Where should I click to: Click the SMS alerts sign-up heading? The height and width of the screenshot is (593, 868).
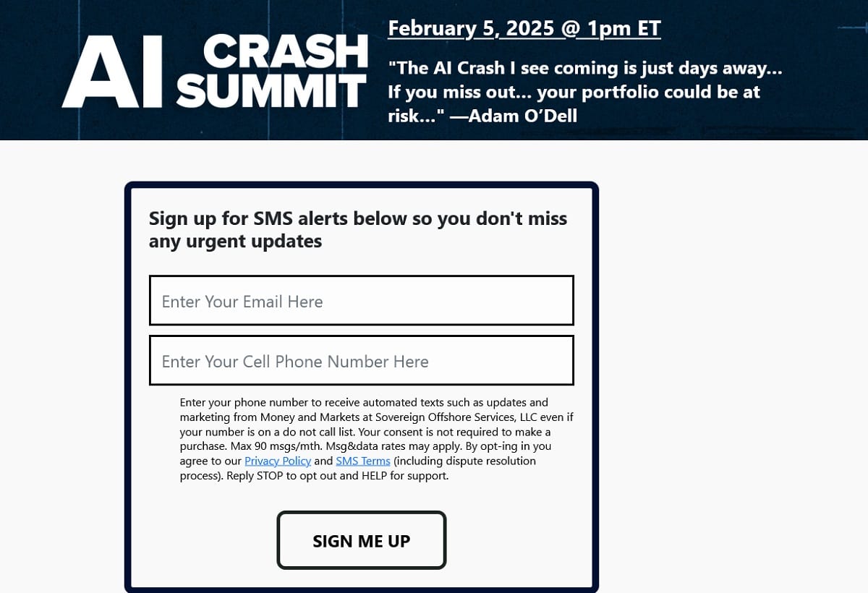(357, 229)
